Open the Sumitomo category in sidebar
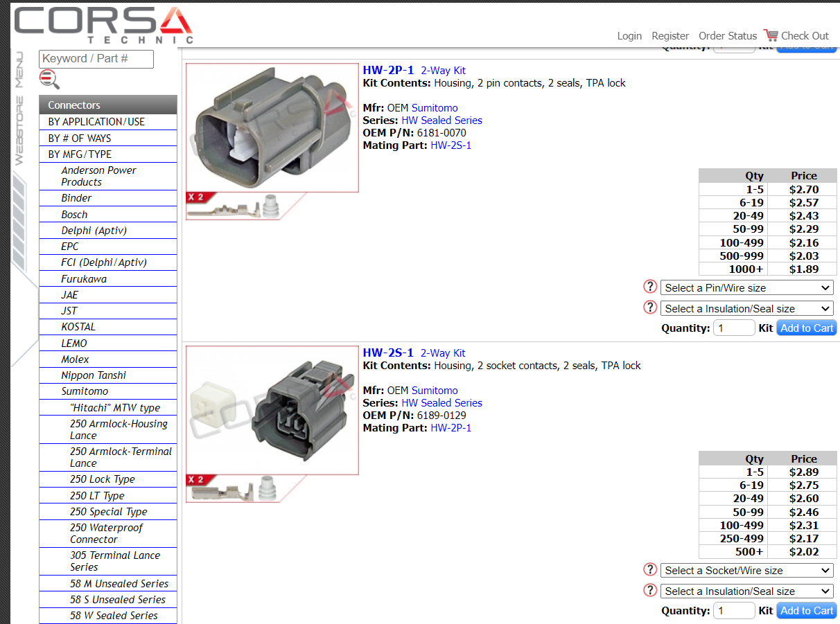Viewport: 840px width, 624px height. point(85,391)
